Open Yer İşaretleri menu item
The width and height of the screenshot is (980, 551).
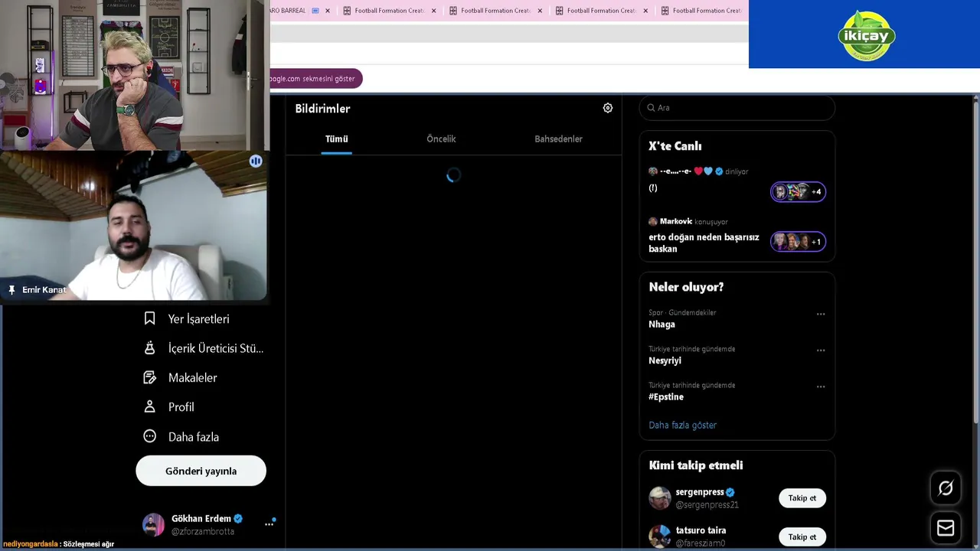[187, 319]
